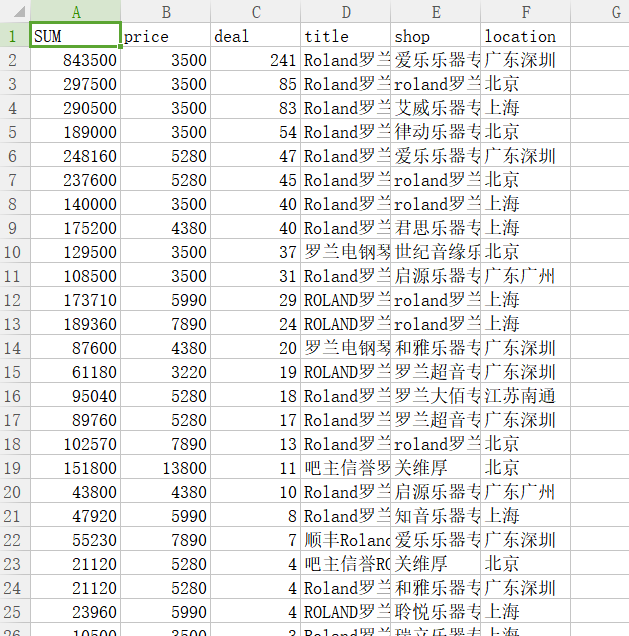This screenshot has width=629, height=636.
Task: Select cell with value 237600
Action: point(75,180)
